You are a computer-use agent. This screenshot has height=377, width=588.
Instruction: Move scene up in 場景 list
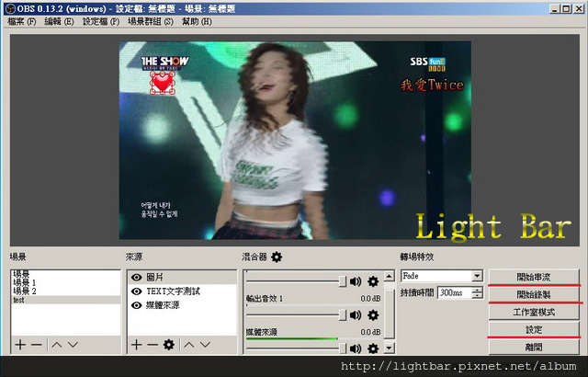[x=57, y=345]
